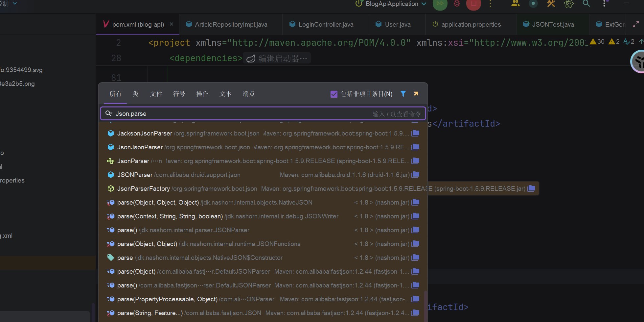The height and width of the screenshot is (322, 644).
Task: Switch to the 类 (Classes) search tab
Action: coord(136,94)
